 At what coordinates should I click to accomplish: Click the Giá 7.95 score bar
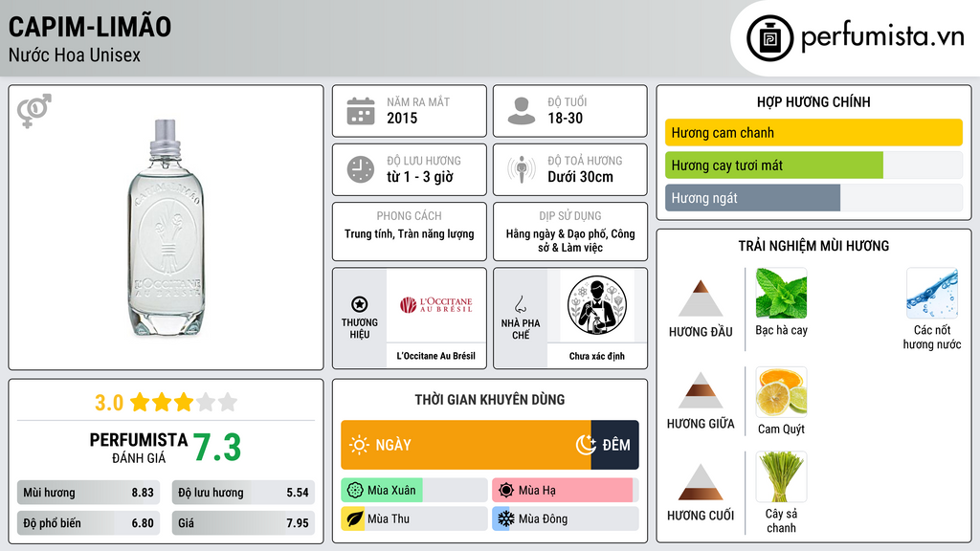click(x=243, y=523)
